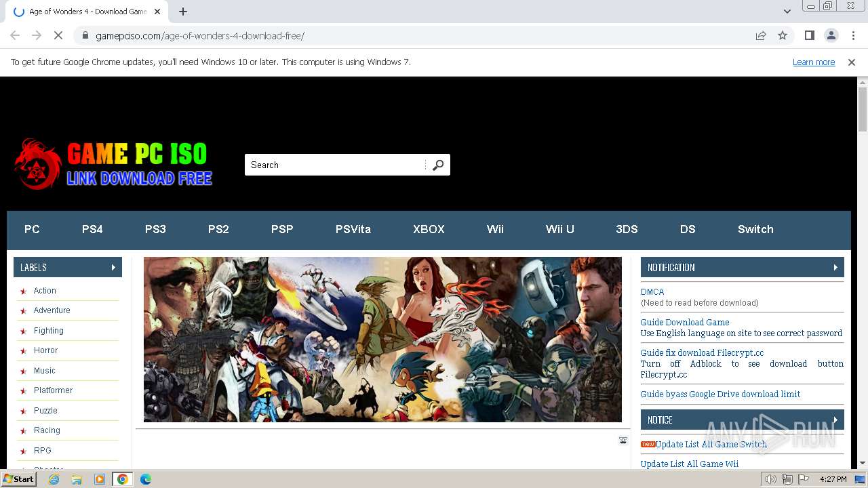Open Guide fix download Filecrypt.cc link
The height and width of the screenshot is (488, 868).
point(702,353)
